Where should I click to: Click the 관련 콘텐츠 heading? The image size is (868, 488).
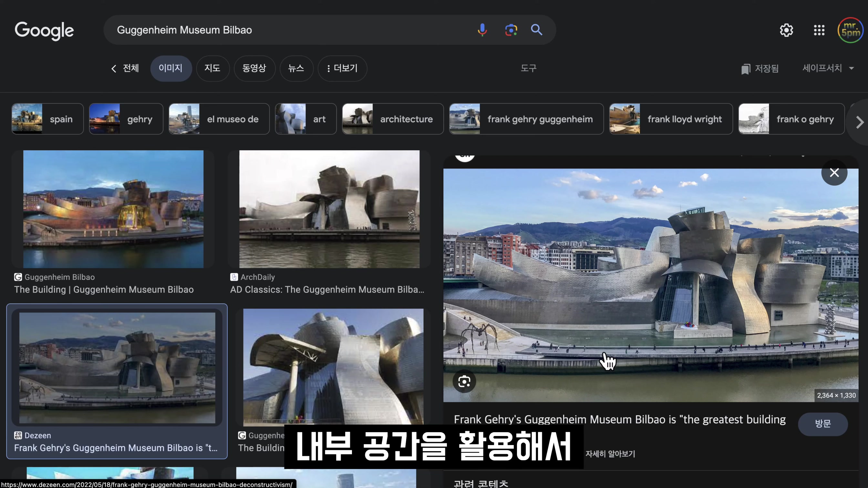(x=481, y=484)
